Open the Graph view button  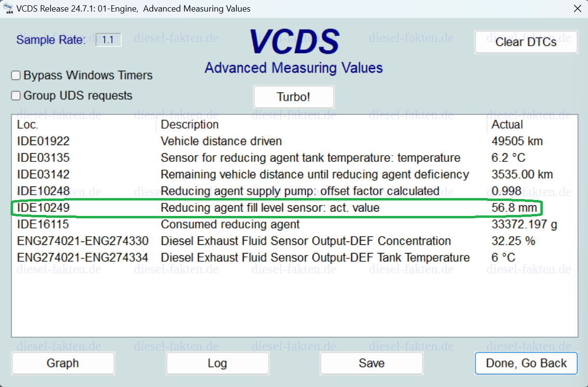(x=63, y=363)
